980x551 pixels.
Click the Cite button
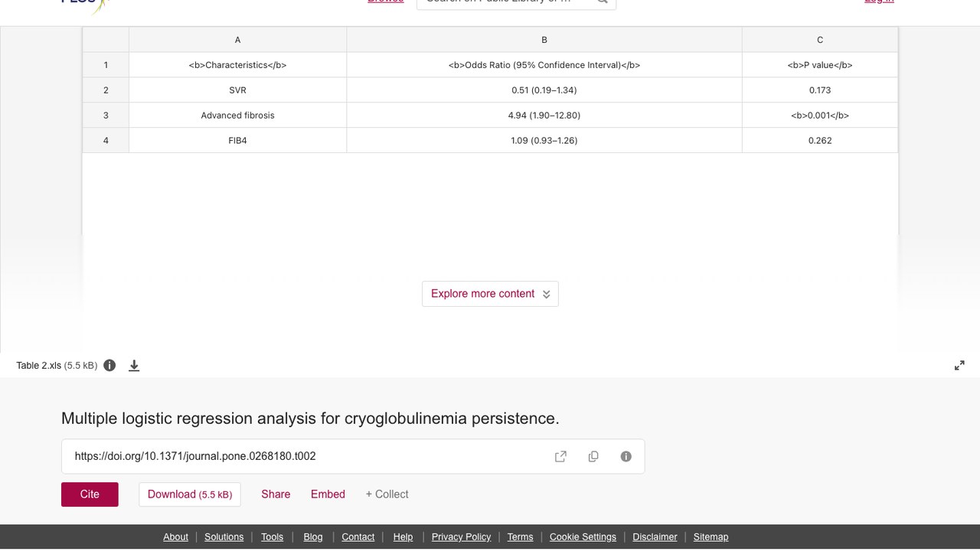point(90,494)
